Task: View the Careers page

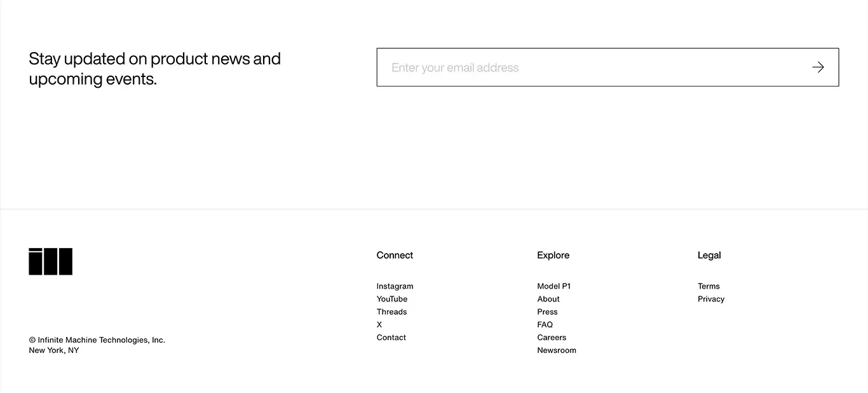Action: point(552,338)
